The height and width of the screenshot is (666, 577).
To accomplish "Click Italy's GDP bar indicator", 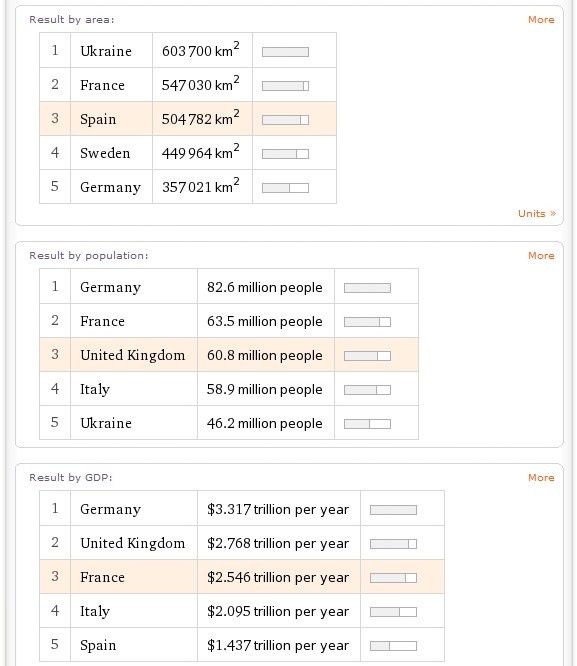I will coord(393,612).
